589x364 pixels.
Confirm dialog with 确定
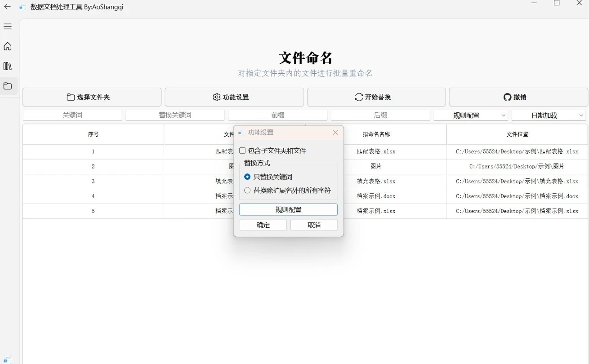click(263, 225)
